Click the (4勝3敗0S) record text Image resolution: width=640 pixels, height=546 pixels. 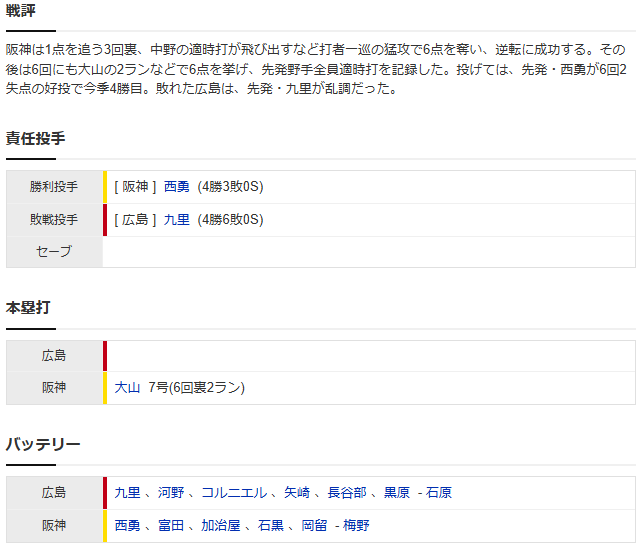tap(231, 187)
